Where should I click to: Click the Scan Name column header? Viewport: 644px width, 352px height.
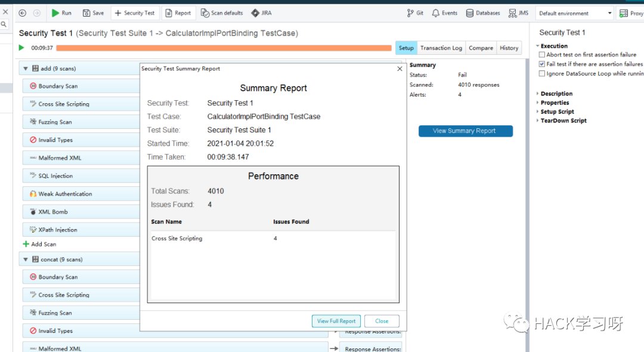pyautogui.click(x=166, y=222)
